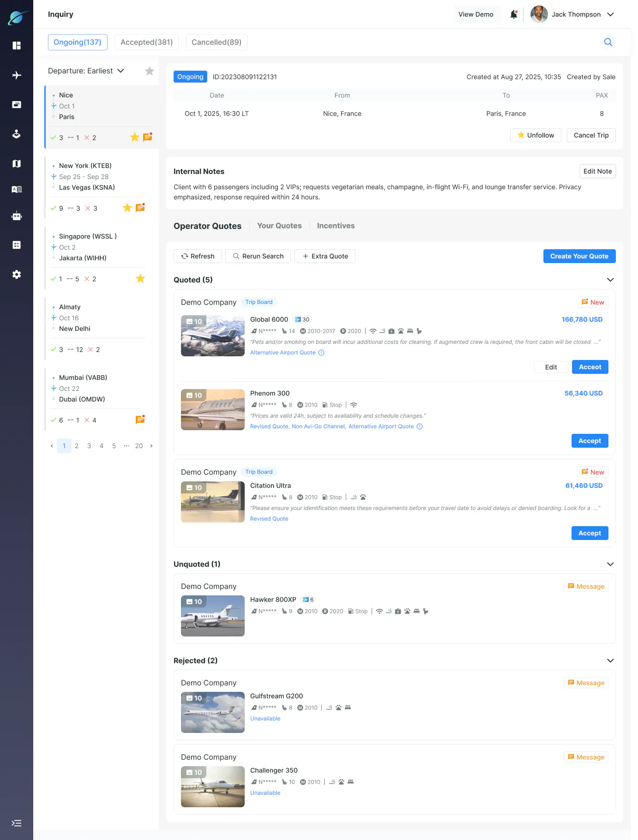Edit the Global 6000 quote
The width and height of the screenshot is (638, 840).
click(551, 367)
